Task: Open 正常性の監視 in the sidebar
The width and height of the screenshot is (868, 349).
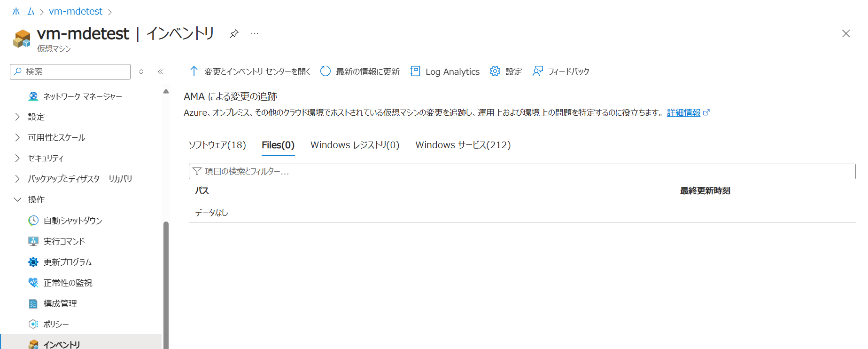Action: pyautogui.click(x=68, y=283)
